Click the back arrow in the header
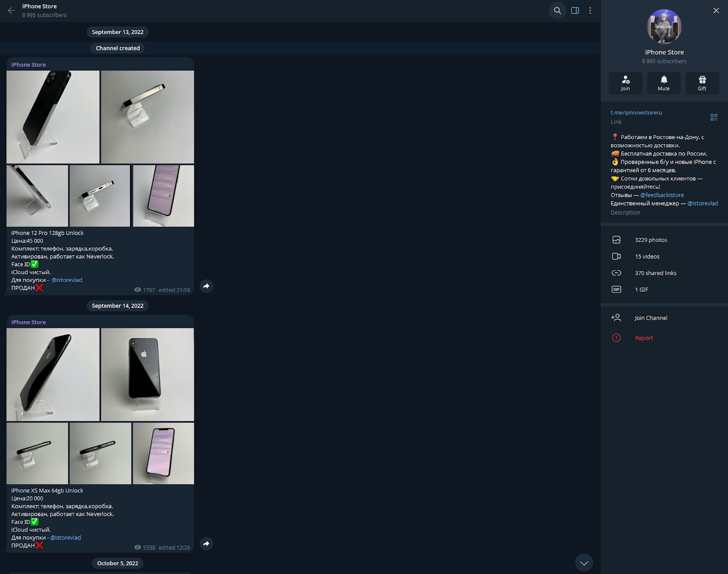Screen dimensions: 728x574 click(11, 10)
